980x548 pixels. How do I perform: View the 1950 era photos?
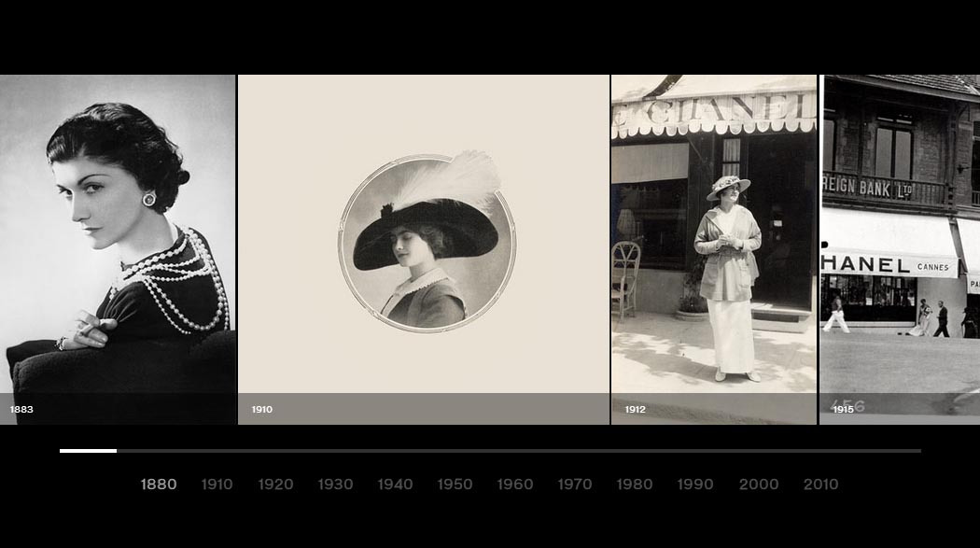[x=455, y=485]
